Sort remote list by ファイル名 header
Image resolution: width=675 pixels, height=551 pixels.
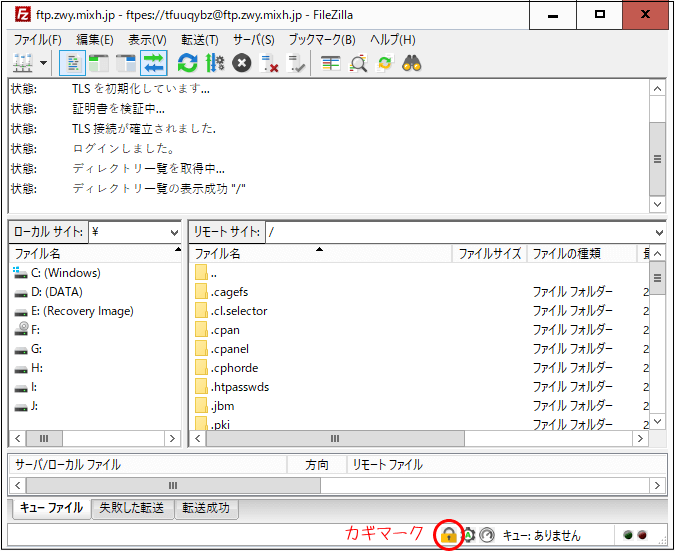[x=321, y=254]
